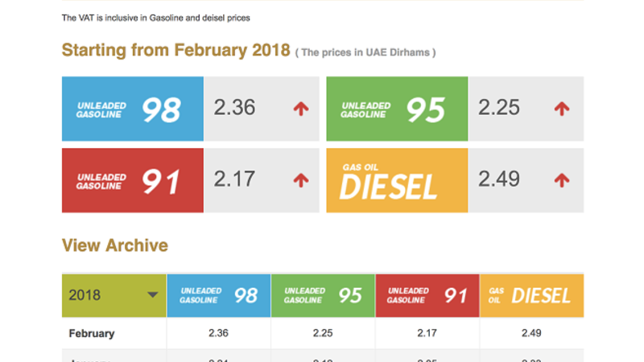Click the dropdown arrow next to 2018
This screenshot has width=644, height=362.
click(152, 295)
